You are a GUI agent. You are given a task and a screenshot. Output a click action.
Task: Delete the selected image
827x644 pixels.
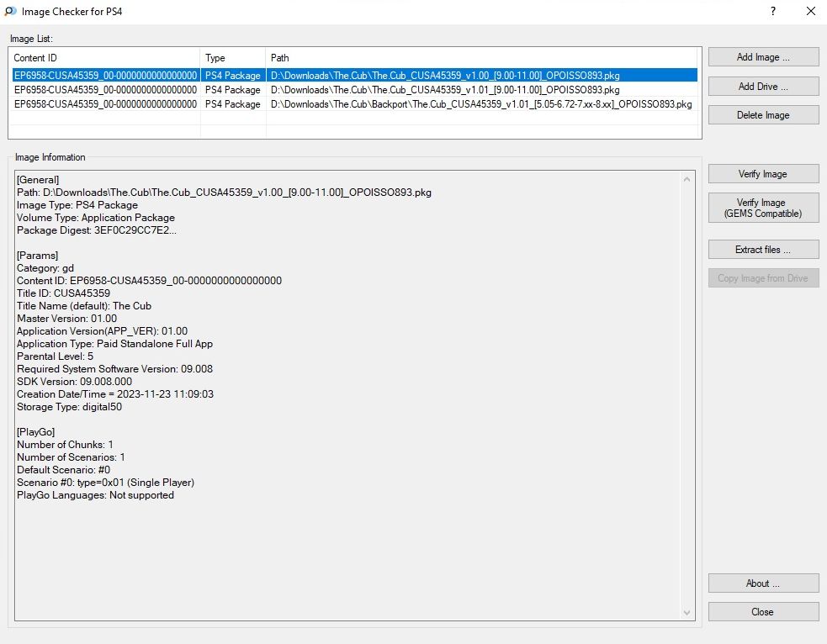tap(763, 115)
